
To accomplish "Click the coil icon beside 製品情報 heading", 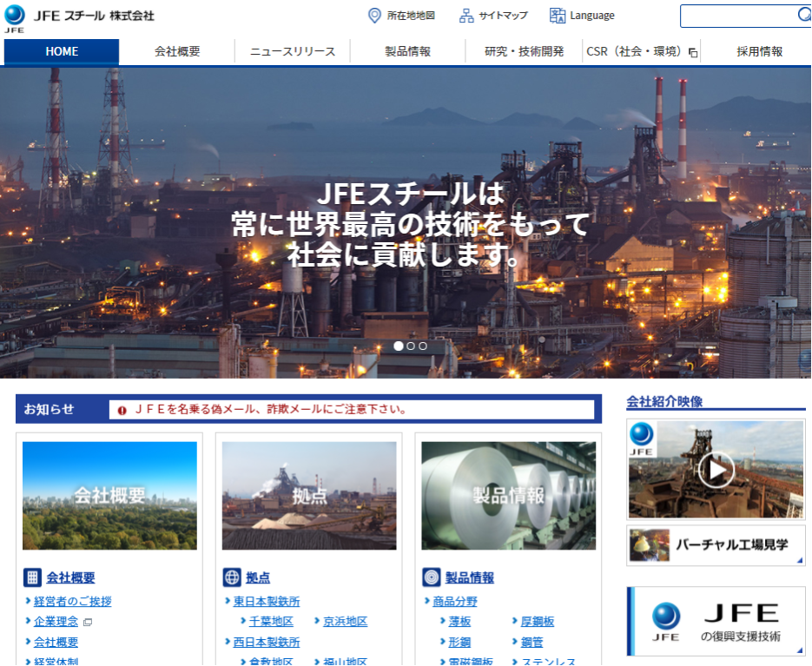I will point(432,577).
